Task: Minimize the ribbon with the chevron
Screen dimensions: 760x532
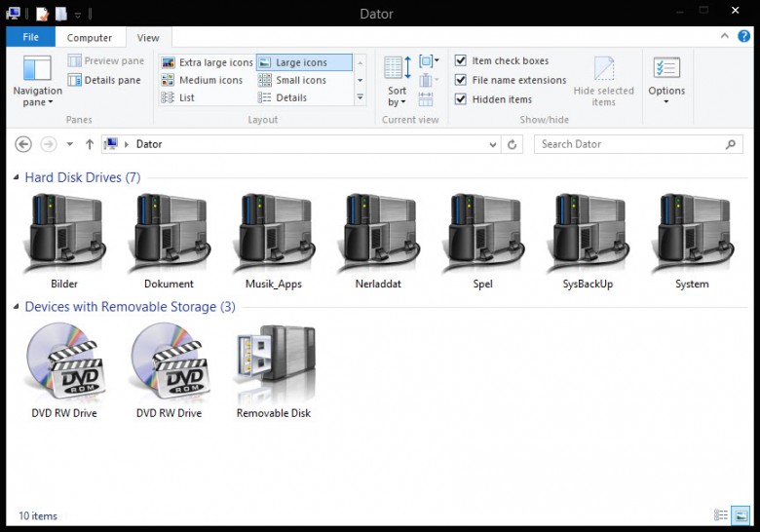Action: tap(725, 36)
